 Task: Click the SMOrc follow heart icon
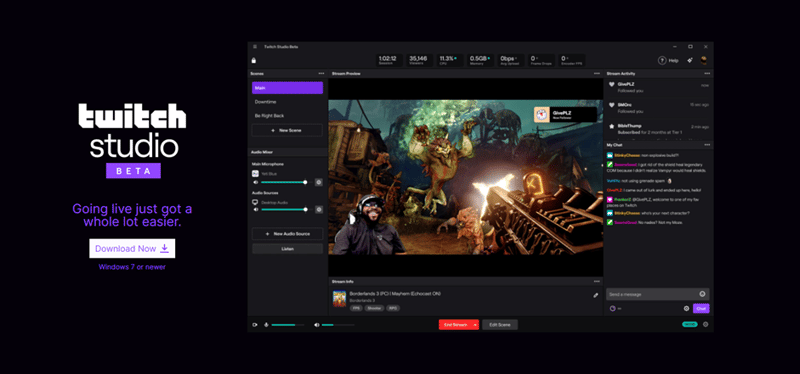[x=612, y=105]
